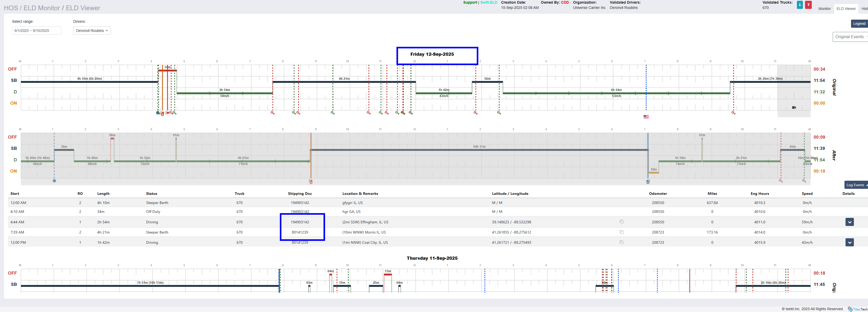Select the ELD Viewer tab
This screenshot has height=312, width=868.
(x=846, y=9)
